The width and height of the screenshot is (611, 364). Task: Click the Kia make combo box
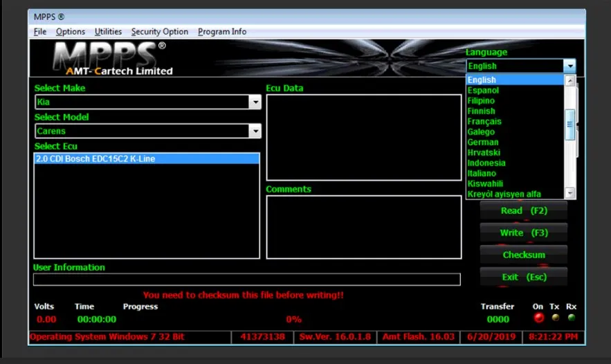coord(147,102)
